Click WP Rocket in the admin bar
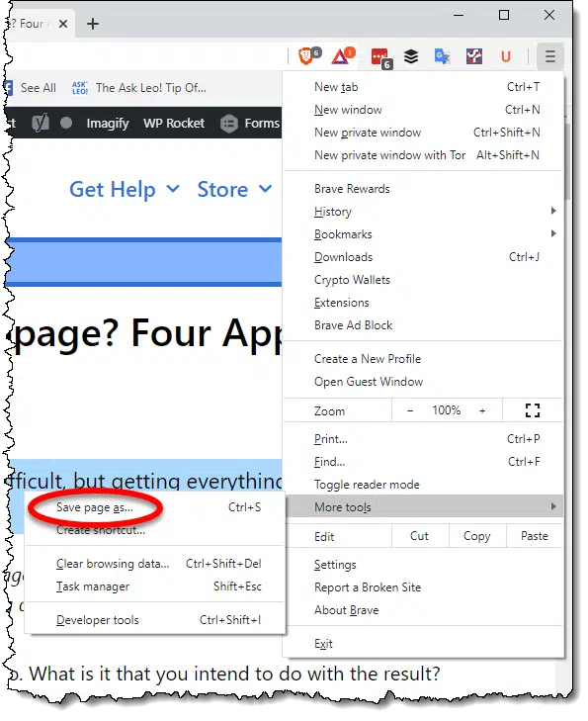The image size is (588, 721). pyautogui.click(x=174, y=123)
